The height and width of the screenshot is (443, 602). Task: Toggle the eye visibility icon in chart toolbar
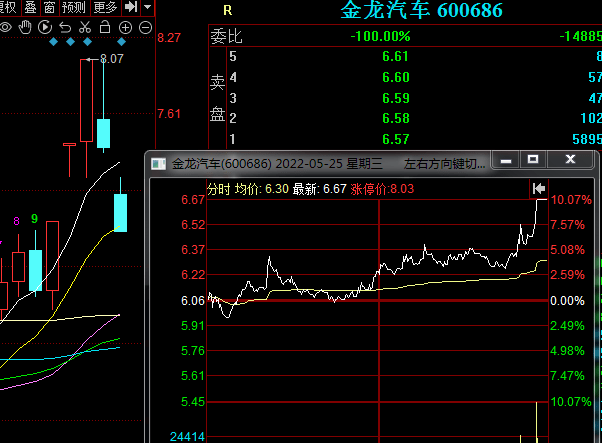[7, 27]
